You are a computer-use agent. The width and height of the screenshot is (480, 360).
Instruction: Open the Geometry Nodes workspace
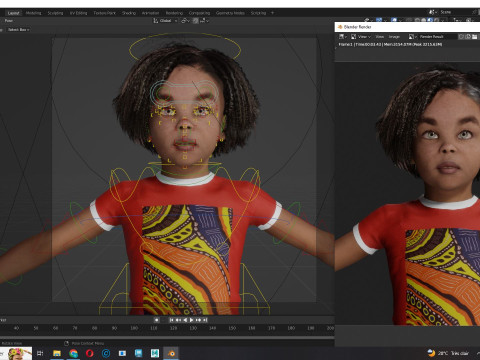230,13
